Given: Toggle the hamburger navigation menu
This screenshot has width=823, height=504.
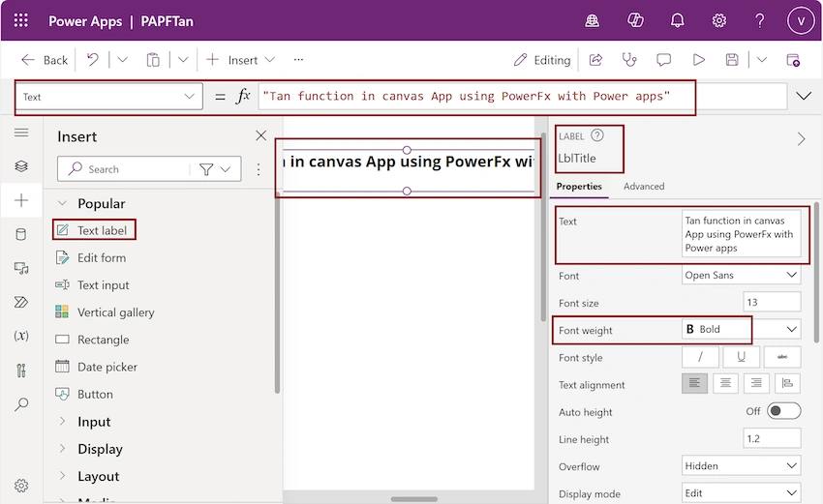Looking at the screenshot, I should 21,133.
